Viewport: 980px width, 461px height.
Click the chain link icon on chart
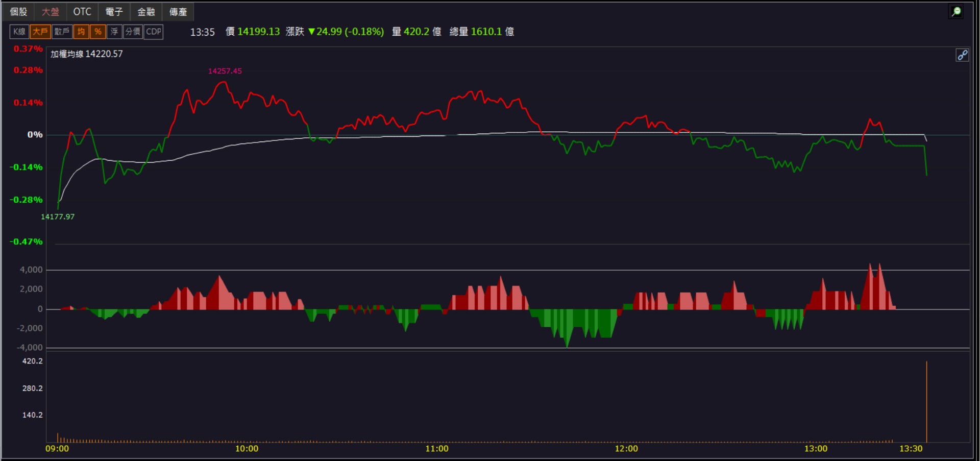point(962,55)
